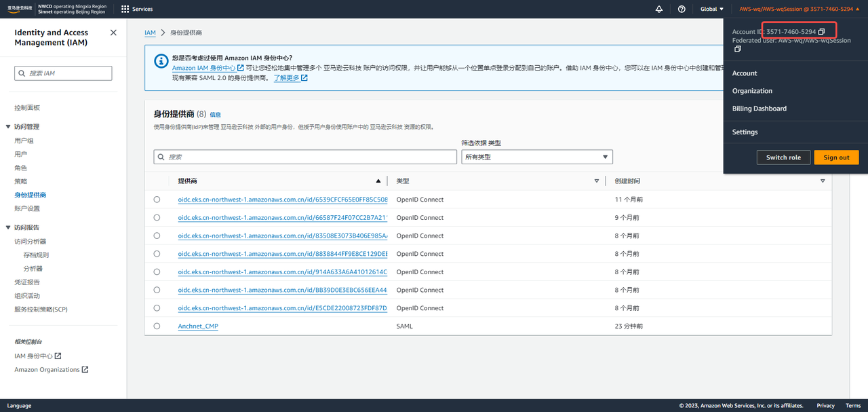Viewport: 868px width, 412px height.
Task: Open 身份提供商 in sidebar
Action: click(x=31, y=195)
